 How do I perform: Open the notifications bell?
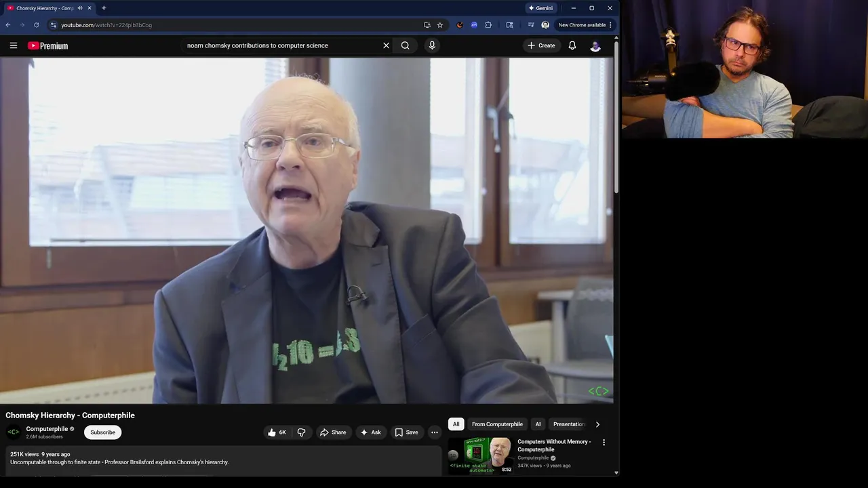572,45
